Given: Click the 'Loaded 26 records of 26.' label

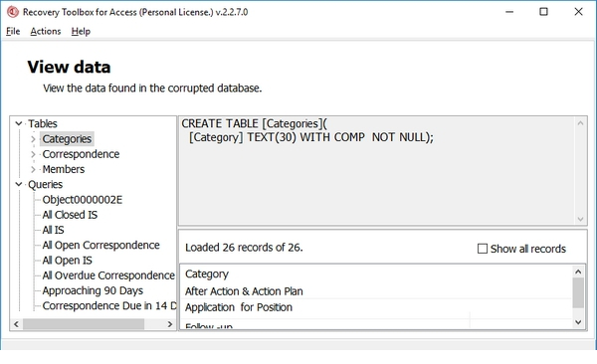Looking at the screenshot, I should point(244,248).
